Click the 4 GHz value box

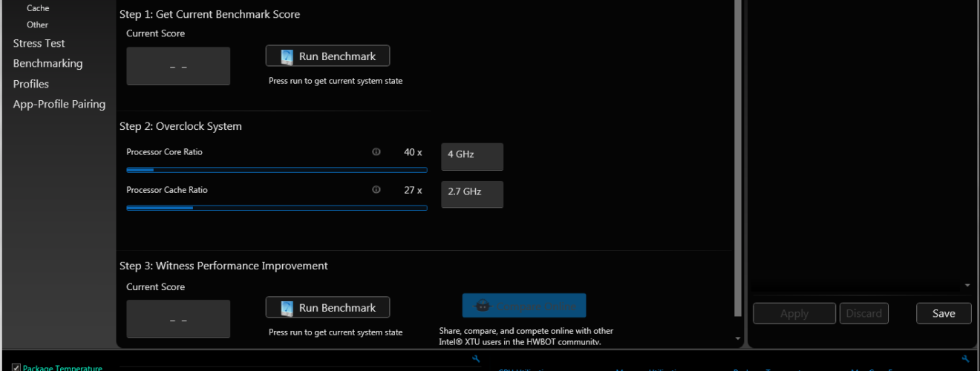pyautogui.click(x=472, y=157)
